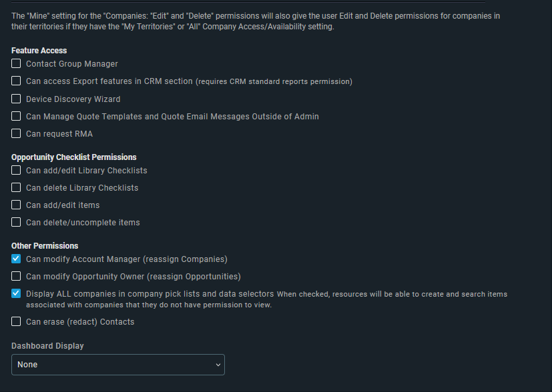Enable the Contact Group Manager checkbox
This screenshot has height=392, width=552.
pos(16,63)
